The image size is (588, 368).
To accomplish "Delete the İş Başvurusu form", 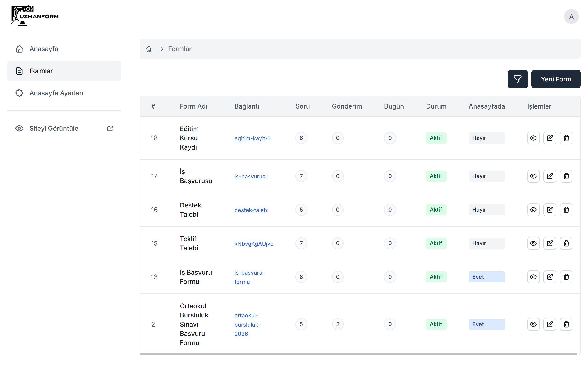I will (566, 176).
